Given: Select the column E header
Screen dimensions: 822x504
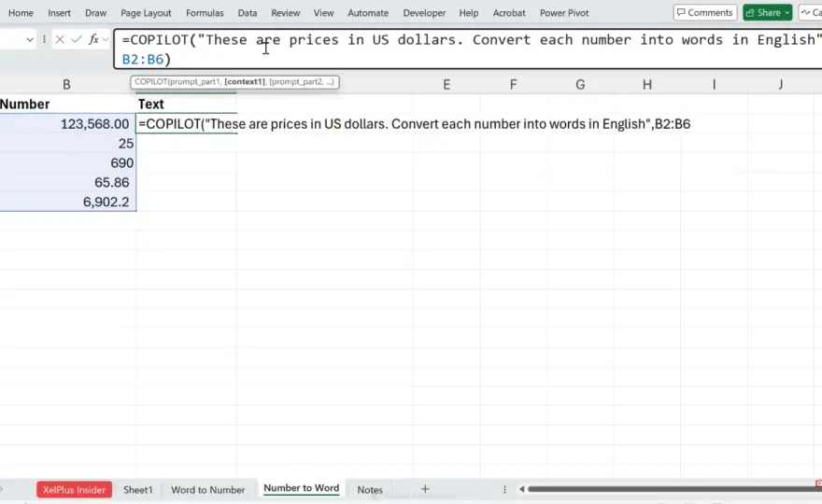Looking at the screenshot, I should (x=446, y=84).
